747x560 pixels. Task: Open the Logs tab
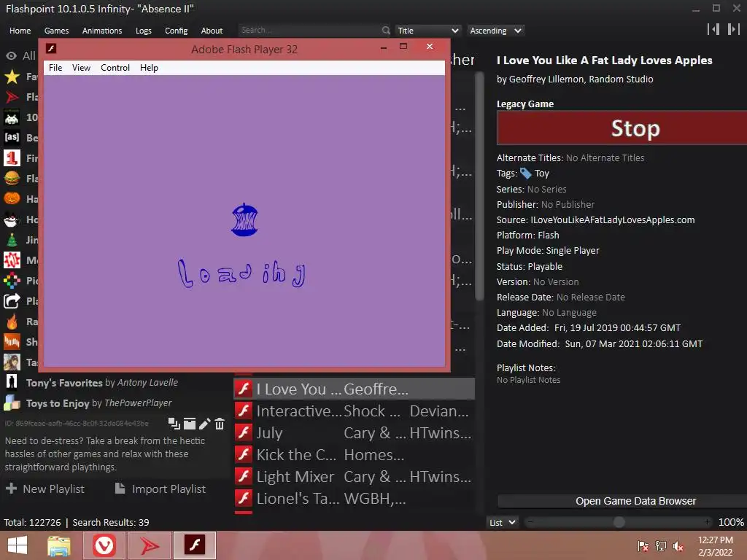point(144,31)
